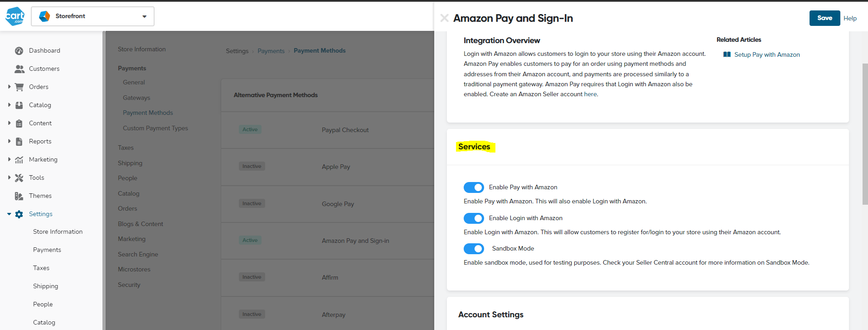
Task: Open Customers in the sidebar
Action: [x=44, y=69]
